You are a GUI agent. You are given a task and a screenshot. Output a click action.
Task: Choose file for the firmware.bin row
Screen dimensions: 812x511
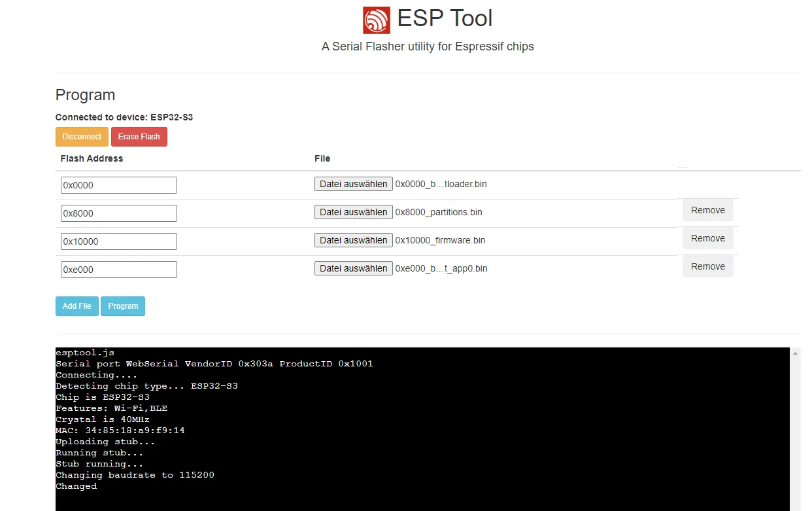[354, 240]
